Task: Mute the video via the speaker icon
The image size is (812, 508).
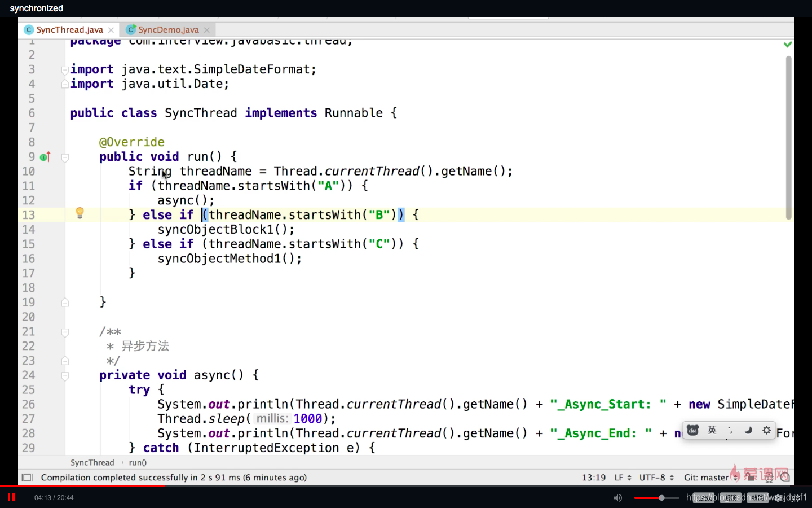Action: [618, 498]
